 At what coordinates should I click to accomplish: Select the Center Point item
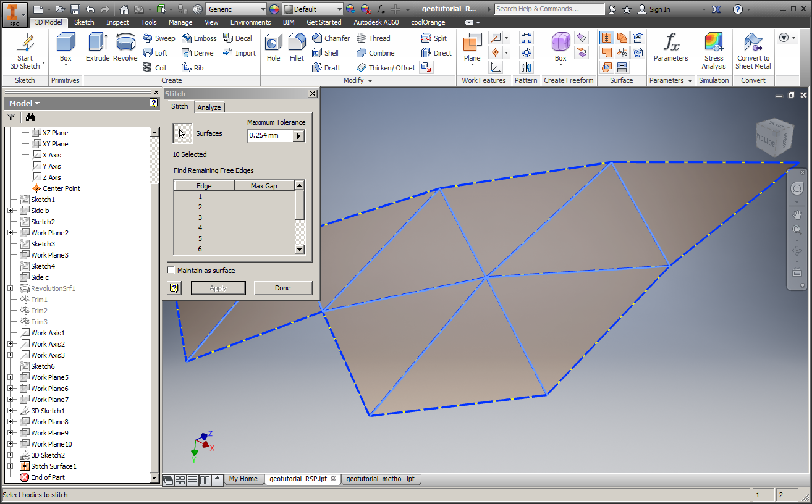tap(56, 188)
